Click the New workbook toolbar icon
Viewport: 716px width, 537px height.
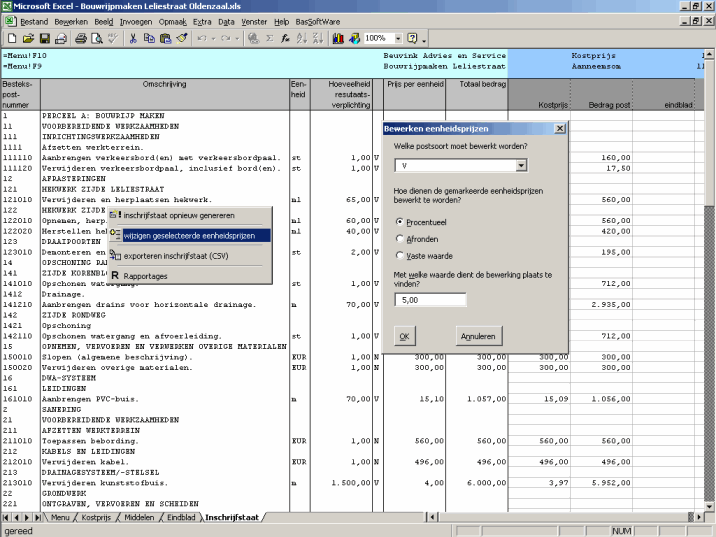tap(12, 38)
